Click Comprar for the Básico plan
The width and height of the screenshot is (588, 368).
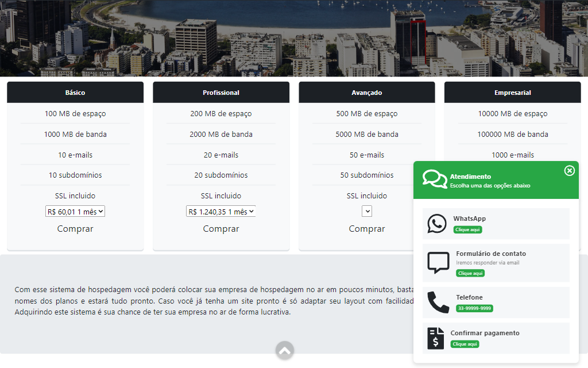(x=75, y=229)
